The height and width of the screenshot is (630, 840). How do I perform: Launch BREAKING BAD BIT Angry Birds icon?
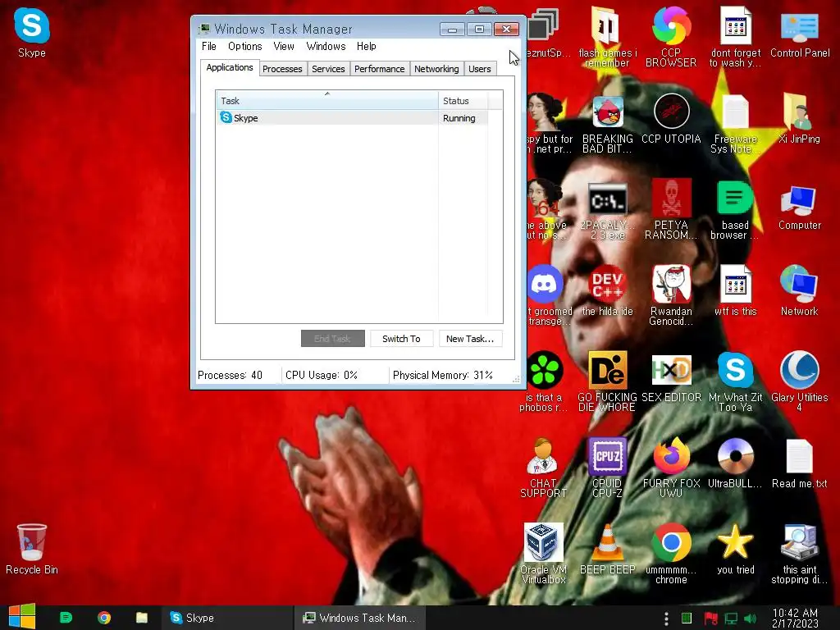tap(607, 125)
